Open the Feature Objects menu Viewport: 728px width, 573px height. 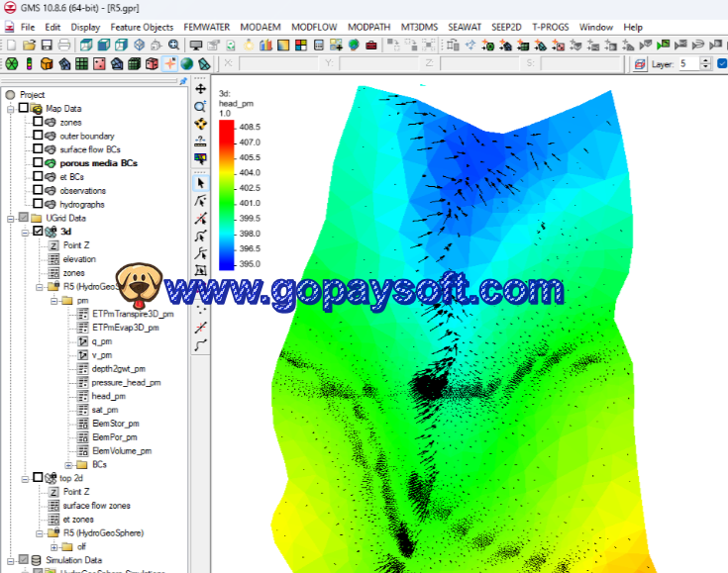click(142, 27)
